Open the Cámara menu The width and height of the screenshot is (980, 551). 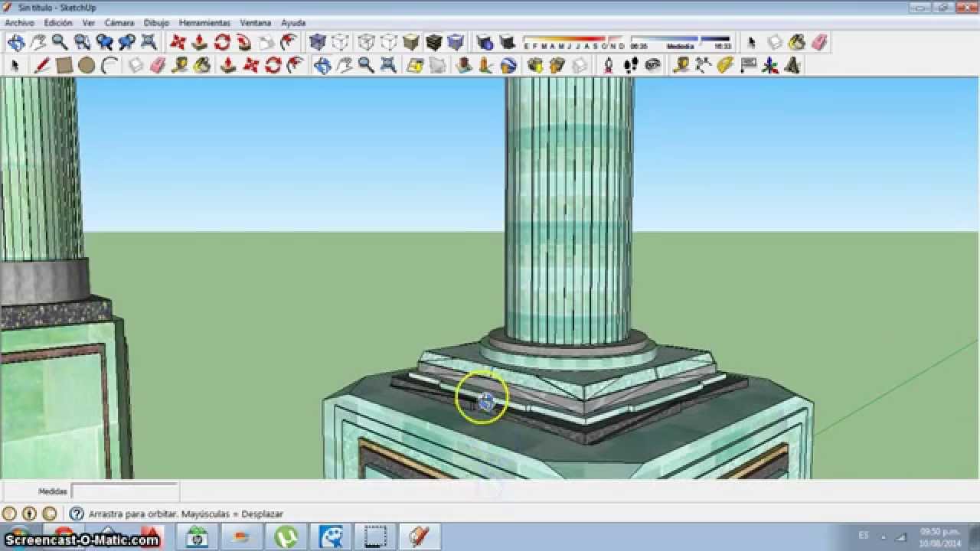click(x=119, y=23)
